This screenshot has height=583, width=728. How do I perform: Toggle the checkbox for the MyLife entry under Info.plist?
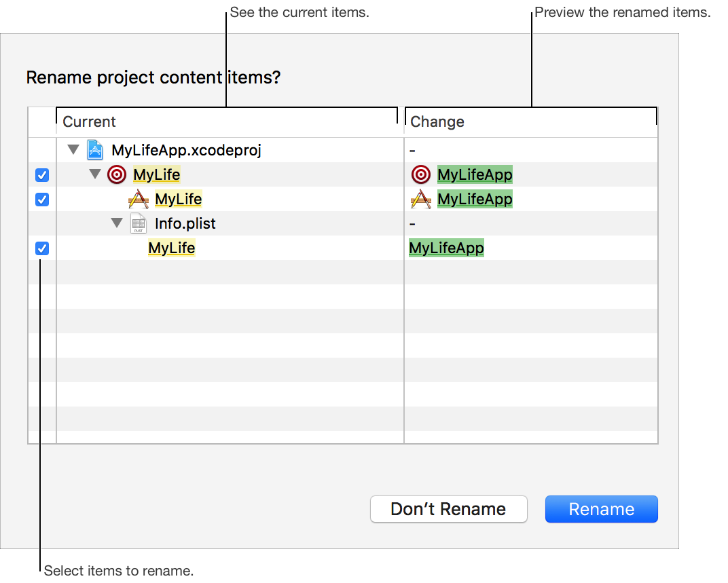point(42,248)
